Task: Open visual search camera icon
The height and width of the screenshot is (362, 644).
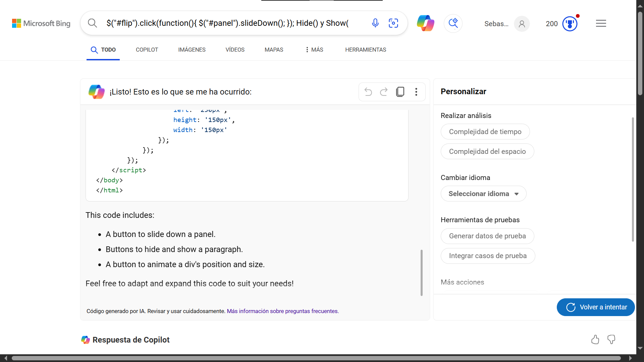Action: [x=393, y=23]
